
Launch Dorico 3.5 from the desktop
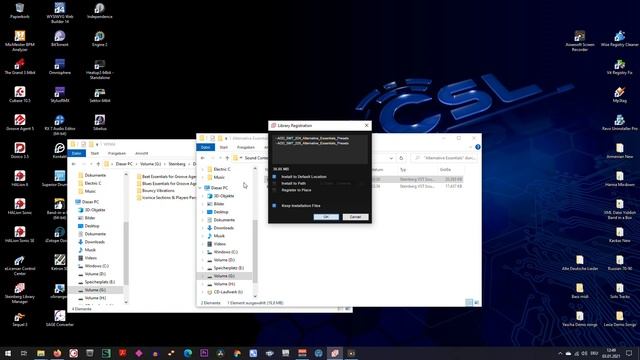(x=20, y=150)
